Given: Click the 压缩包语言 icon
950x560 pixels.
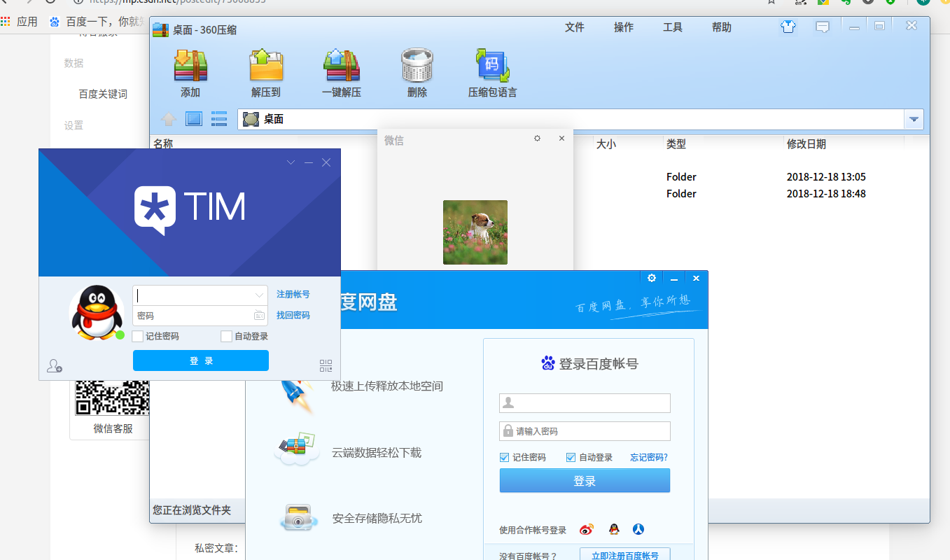Looking at the screenshot, I should [492, 66].
